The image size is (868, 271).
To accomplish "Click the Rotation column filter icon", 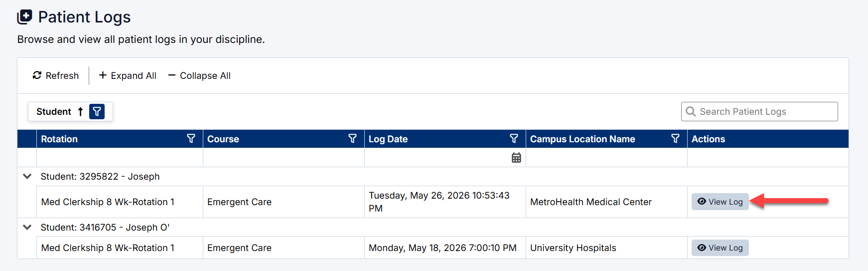I will pyautogui.click(x=191, y=138).
